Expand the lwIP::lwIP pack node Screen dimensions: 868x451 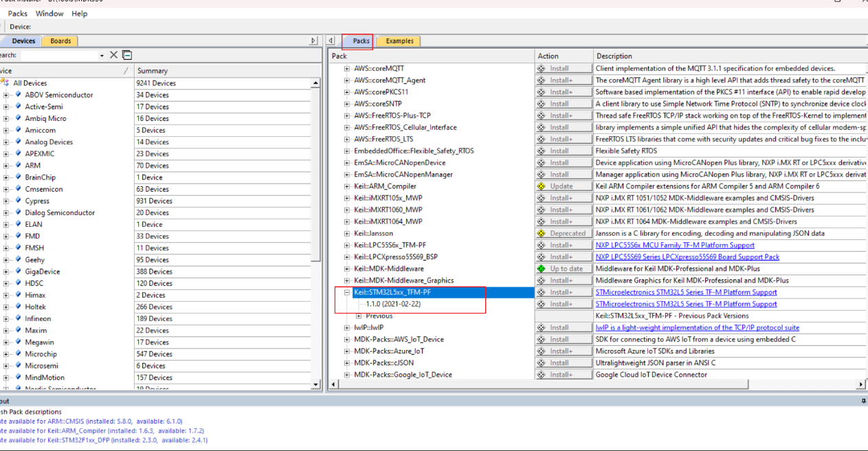point(347,328)
